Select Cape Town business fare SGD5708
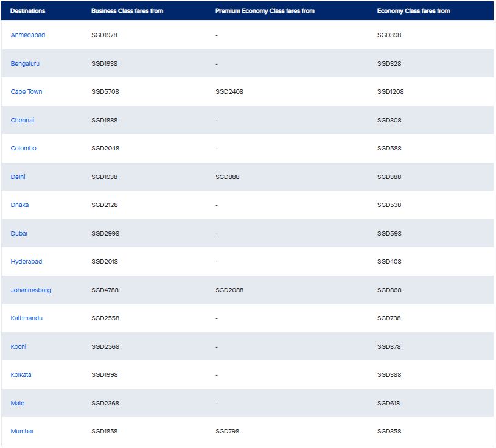496x448 pixels. point(105,92)
